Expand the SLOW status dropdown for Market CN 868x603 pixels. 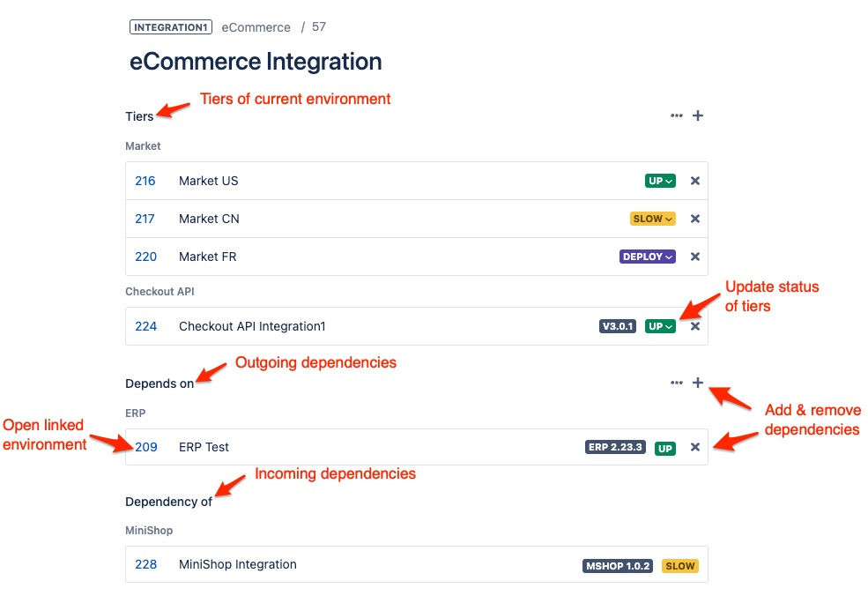652,219
